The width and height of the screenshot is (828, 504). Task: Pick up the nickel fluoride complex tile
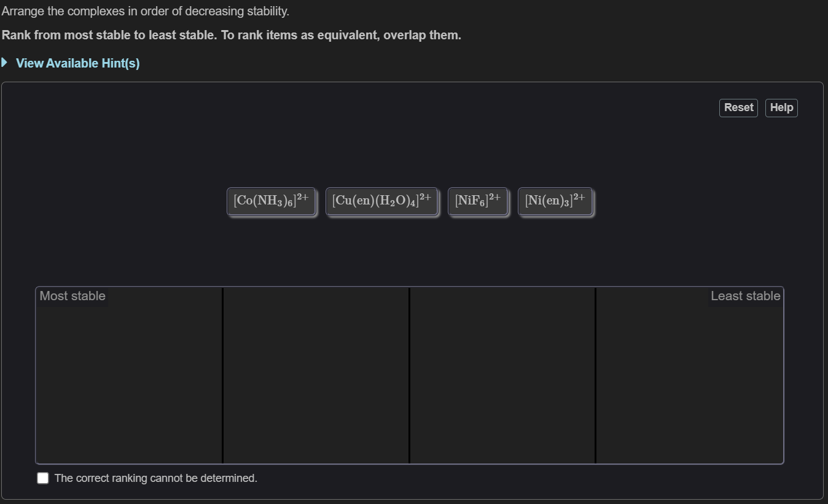click(478, 201)
